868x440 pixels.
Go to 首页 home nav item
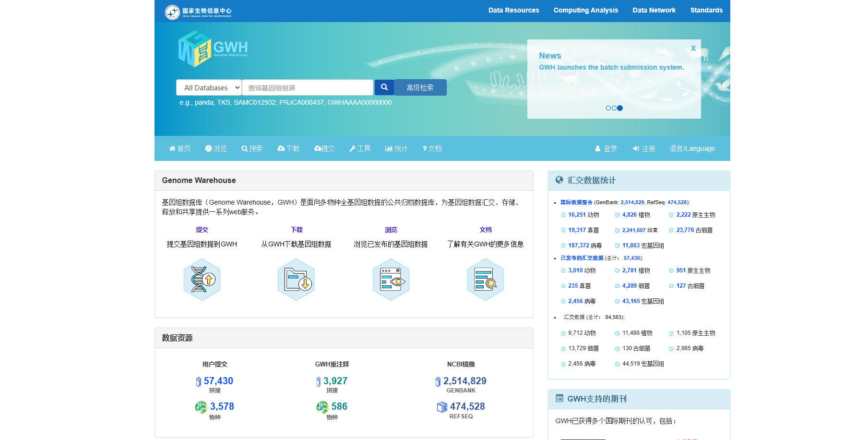click(x=180, y=148)
